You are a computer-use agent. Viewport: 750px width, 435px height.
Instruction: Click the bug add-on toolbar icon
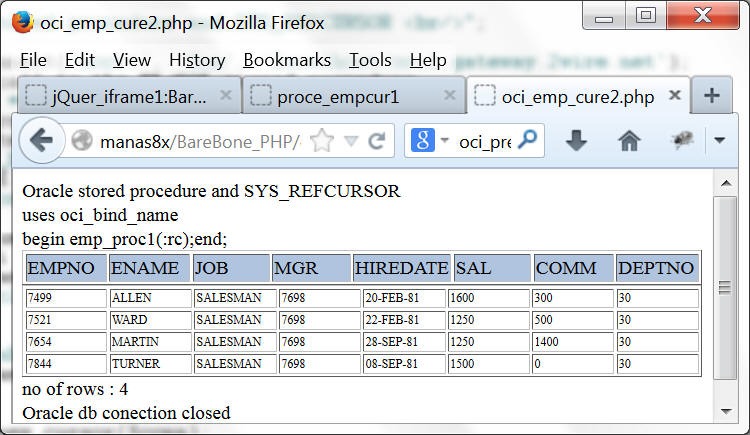point(682,140)
